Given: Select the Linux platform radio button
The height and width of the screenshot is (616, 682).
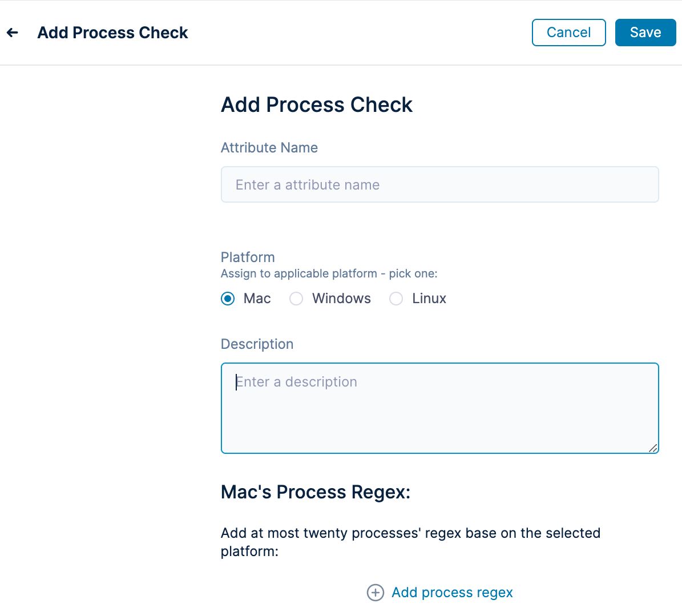Looking at the screenshot, I should [396, 299].
